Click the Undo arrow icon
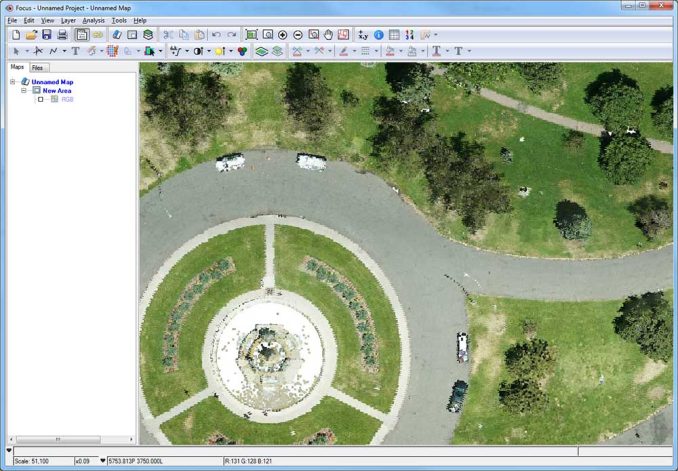Viewport: 678px width, 471px height. point(216,35)
